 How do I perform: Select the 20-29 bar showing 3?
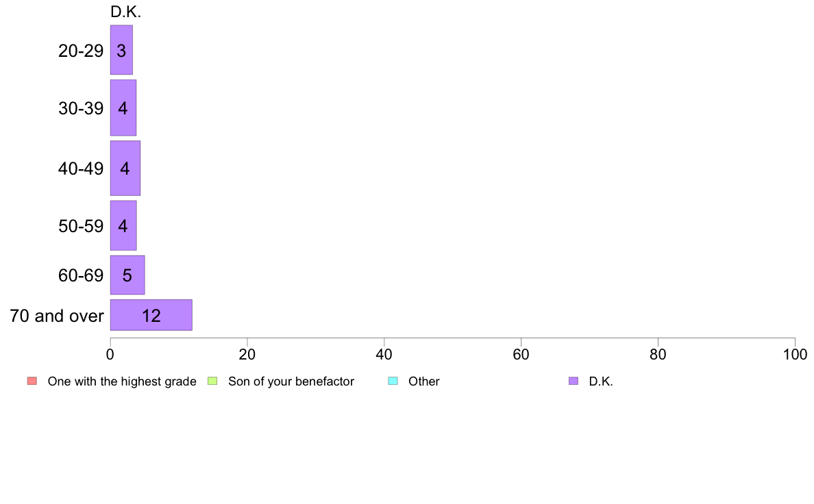121,50
